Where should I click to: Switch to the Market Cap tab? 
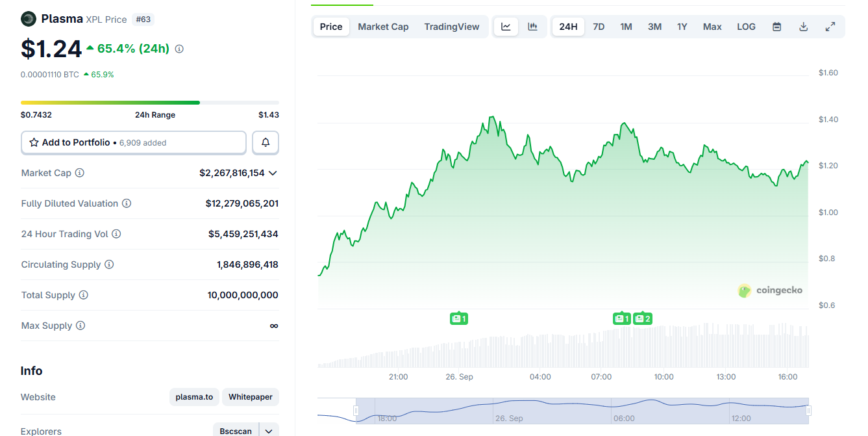coord(383,26)
